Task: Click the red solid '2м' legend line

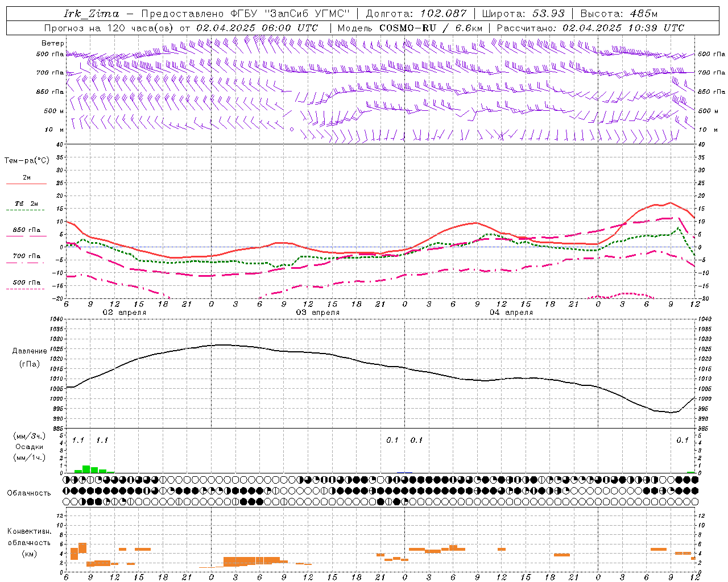Action: click(26, 184)
